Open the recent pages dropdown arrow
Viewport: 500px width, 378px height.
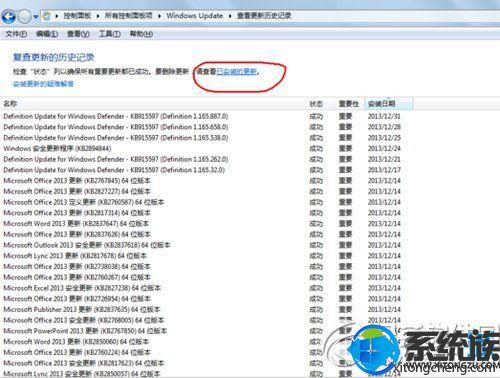36,17
